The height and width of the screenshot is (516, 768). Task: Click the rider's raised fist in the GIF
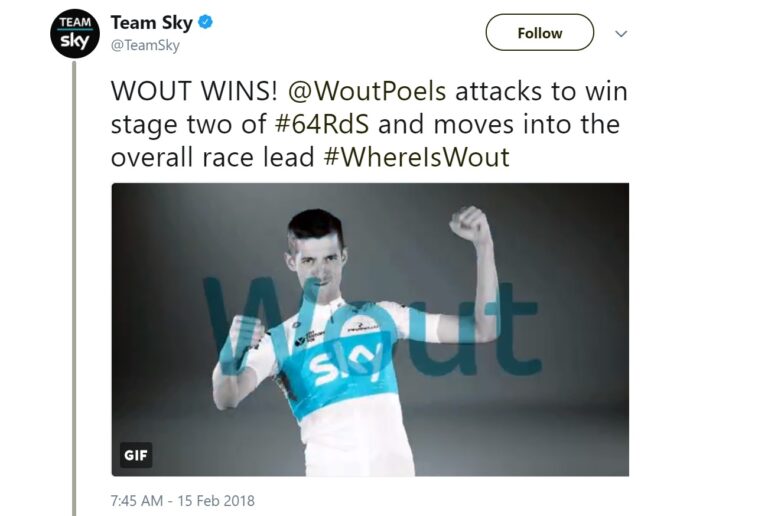click(x=470, y=224)
